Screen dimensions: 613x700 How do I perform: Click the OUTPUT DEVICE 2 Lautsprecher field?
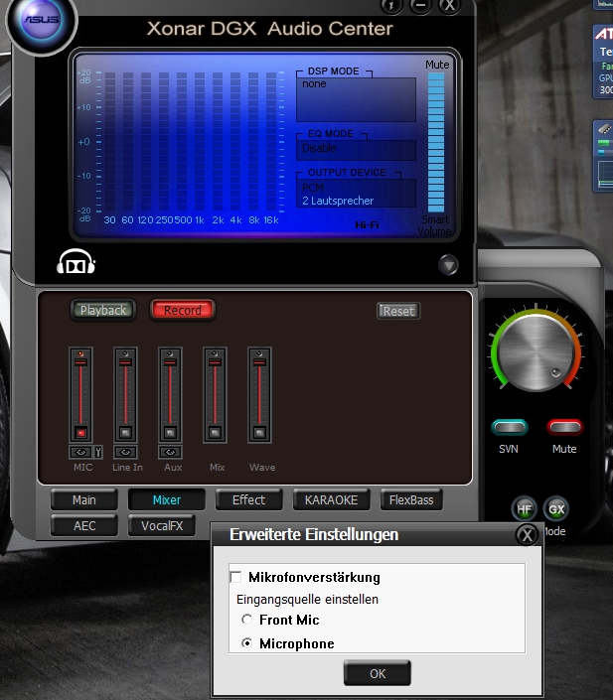point(356,194)
